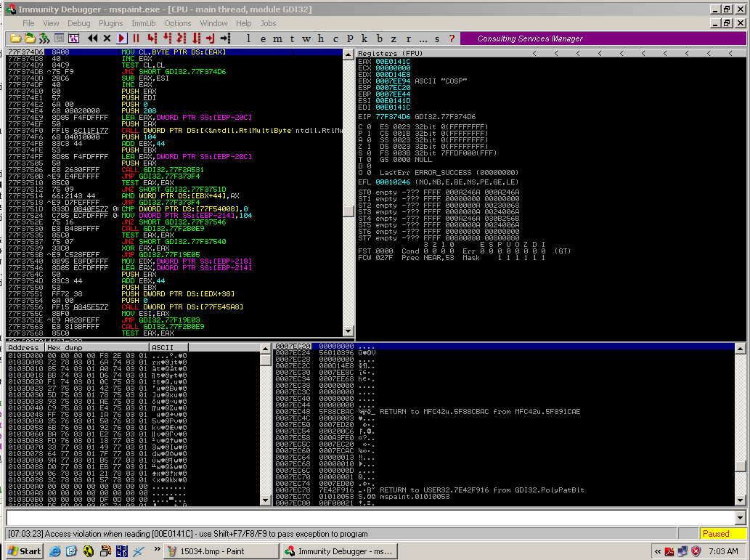Switch to 15034.bmp - Paint taskbar button

point(221,551)
